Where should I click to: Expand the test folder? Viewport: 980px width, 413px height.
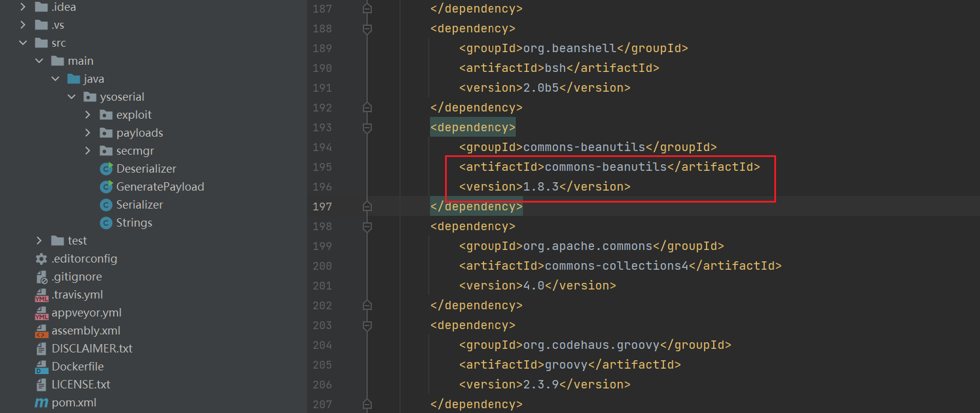pyautogui.click(x=39, y=241)
